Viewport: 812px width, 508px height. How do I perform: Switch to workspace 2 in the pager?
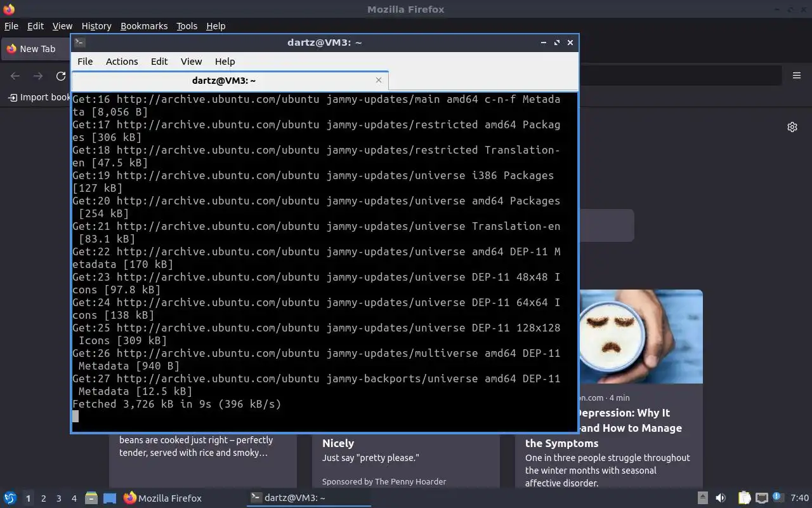click(x=43, y=498)
